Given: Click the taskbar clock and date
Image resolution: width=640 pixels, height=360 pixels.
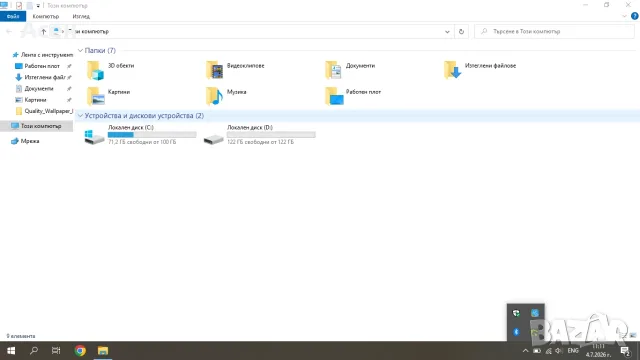Looking at the screenshot, I should click(x=598, y=351).
